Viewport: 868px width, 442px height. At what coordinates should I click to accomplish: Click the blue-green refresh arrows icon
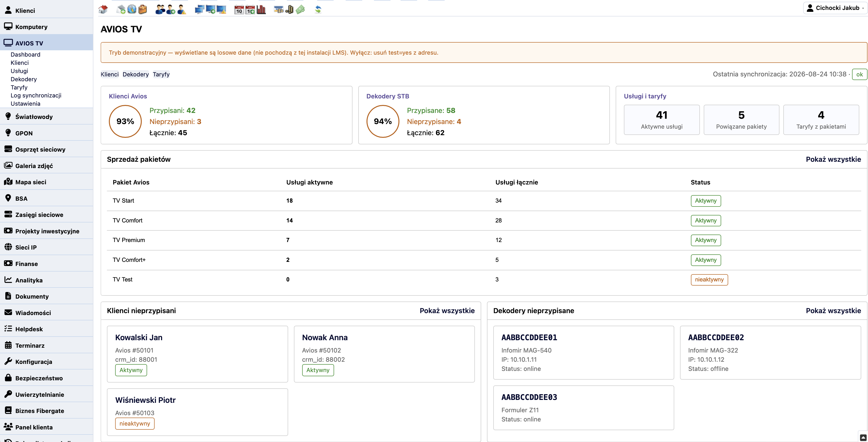click(318, 9)
